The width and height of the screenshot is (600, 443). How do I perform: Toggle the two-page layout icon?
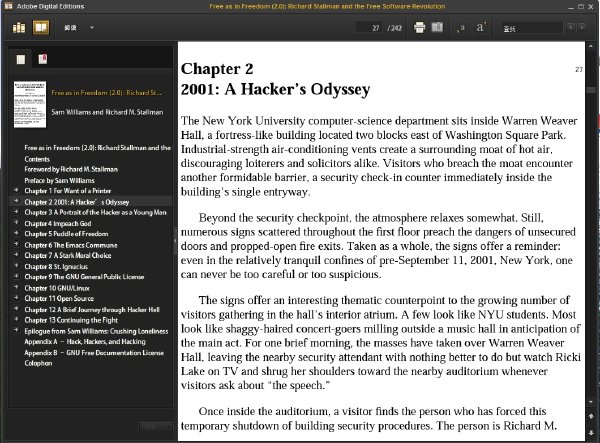coord(437,27)
